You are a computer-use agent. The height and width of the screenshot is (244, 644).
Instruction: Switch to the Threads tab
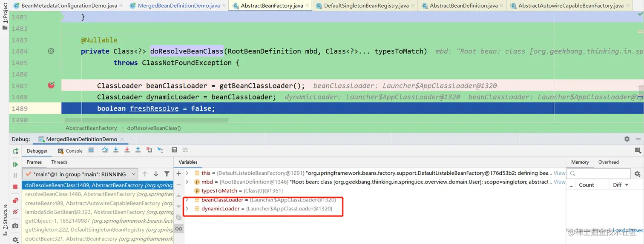coord(59,162)
